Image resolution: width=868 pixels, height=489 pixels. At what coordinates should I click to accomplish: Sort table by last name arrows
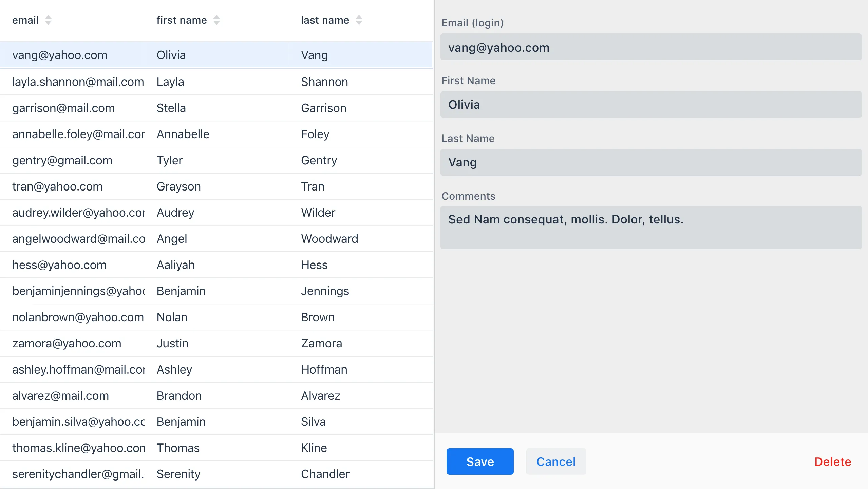tap(359, 20)
